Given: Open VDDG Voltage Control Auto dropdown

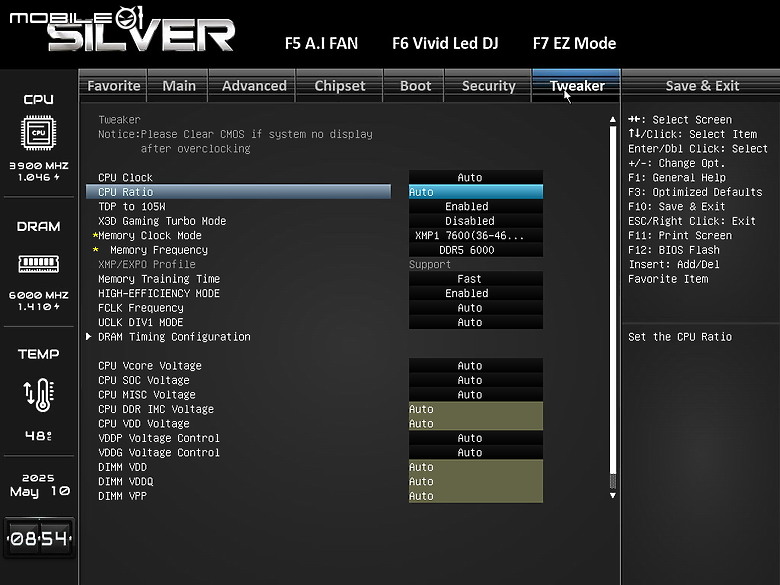Looking at the screenshot, I should [x=476, y=452].
